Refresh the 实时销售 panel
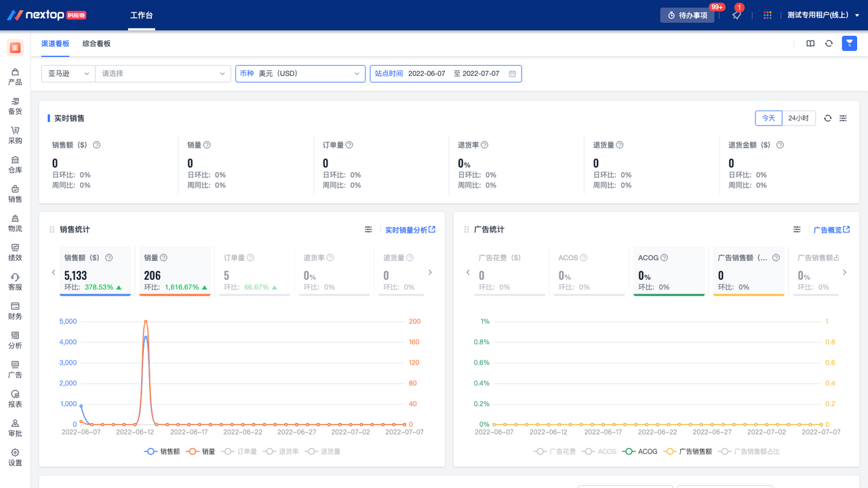The width and height of the screenshot is (868, 488). point(828,118)
